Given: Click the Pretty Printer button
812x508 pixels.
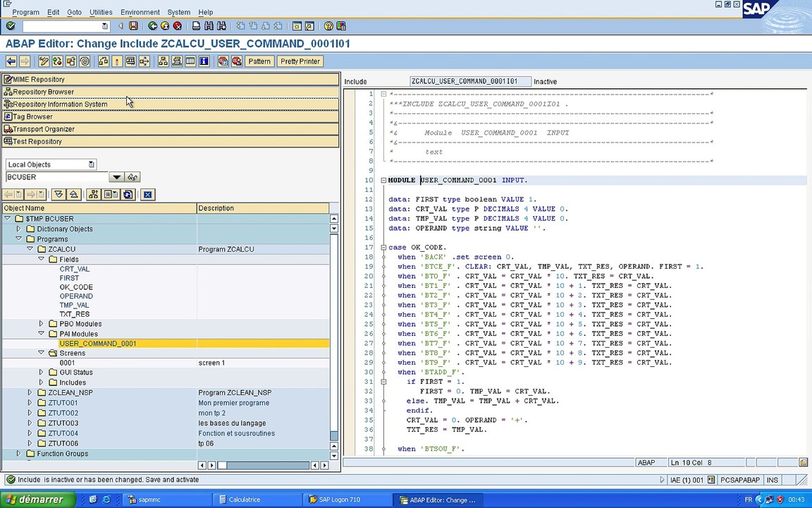Looking at the screenshot, I should click(x=300, y=61).
